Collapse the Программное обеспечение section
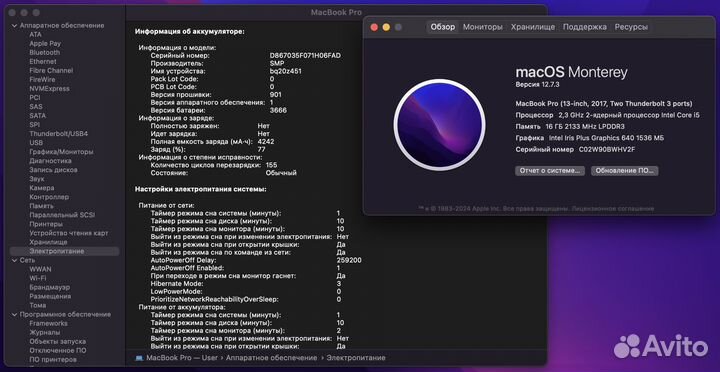This screenshot has height=372, width=720. pos(14,315)
